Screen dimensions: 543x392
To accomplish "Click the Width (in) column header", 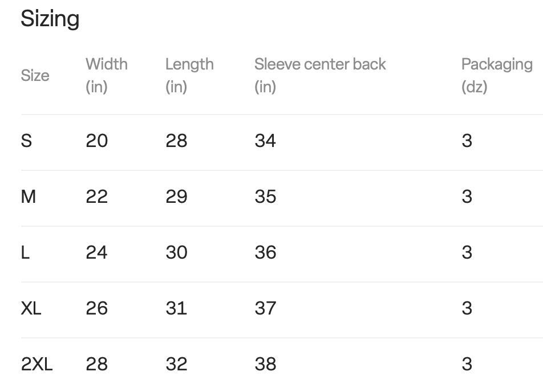I will click(107, 75).
